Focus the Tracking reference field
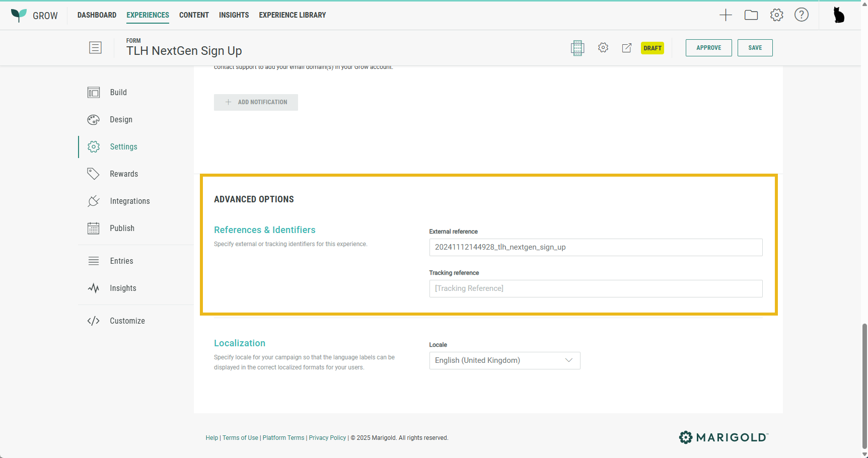 (x=596, y=288)
